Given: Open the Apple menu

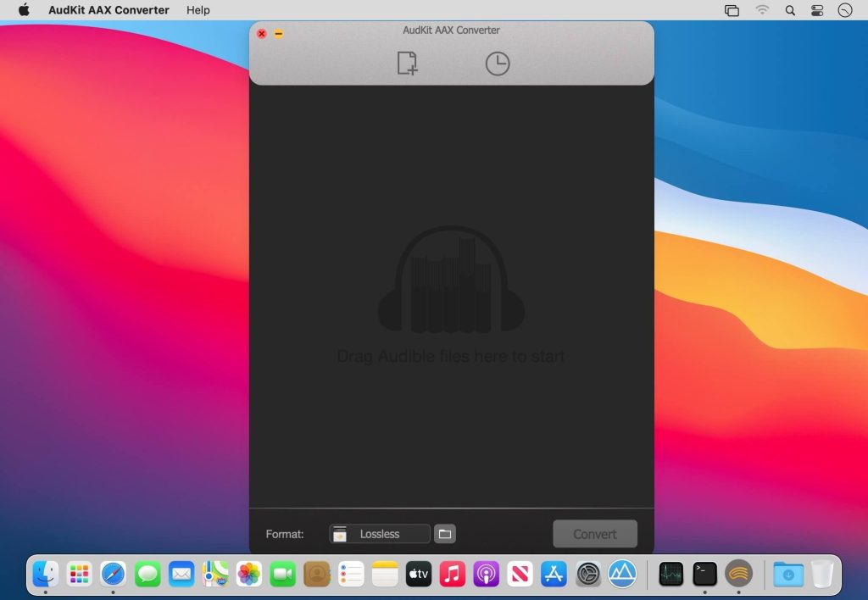Looking at the screenshot, I should [x=24, y=10].
